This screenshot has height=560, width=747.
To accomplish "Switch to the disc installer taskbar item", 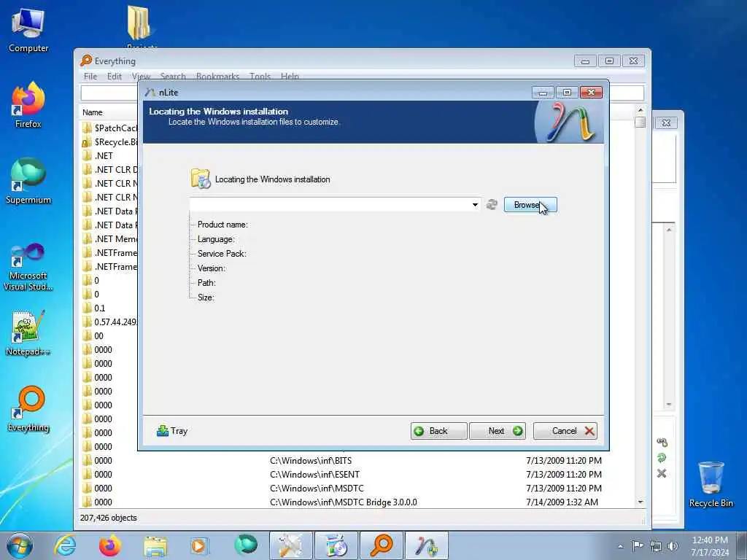I will point(336,545).
